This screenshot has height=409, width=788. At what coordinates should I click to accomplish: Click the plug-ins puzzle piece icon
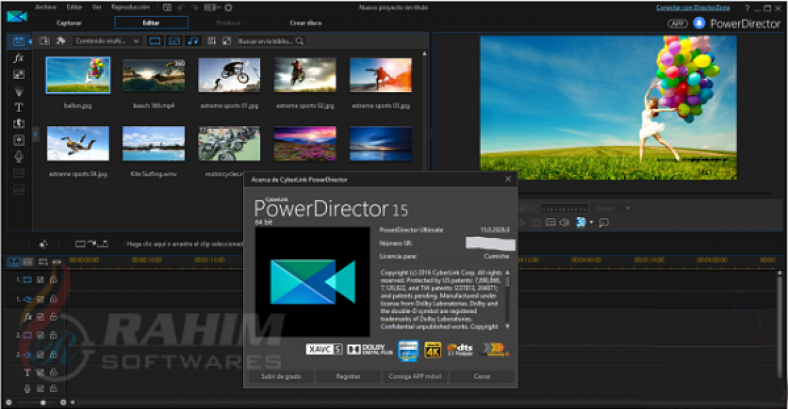[61, 41]
